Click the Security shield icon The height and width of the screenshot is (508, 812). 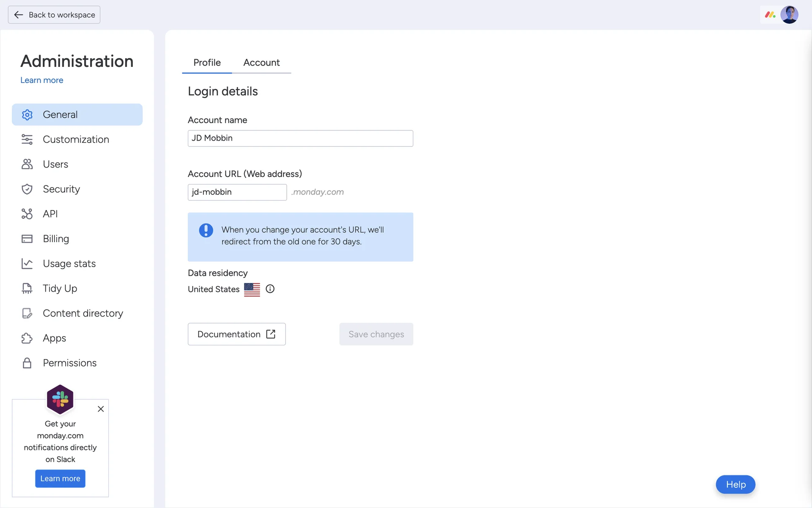click(27, 189)
